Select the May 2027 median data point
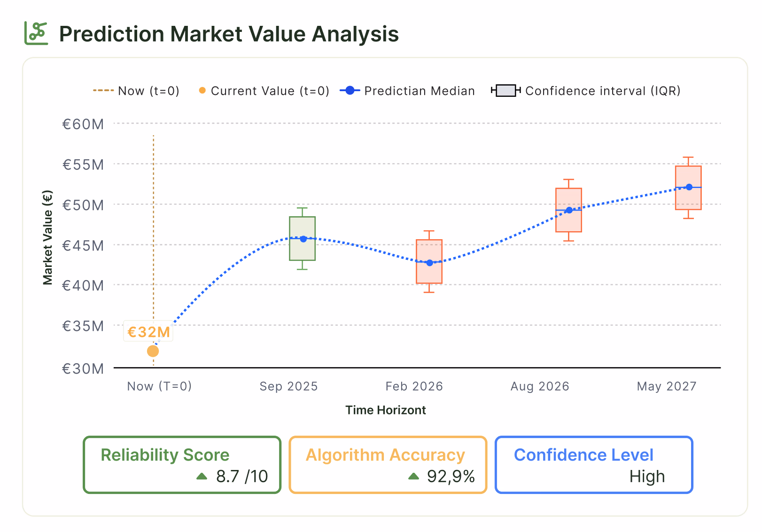Screen dimensions: 762x532 (x=689, y=187)
